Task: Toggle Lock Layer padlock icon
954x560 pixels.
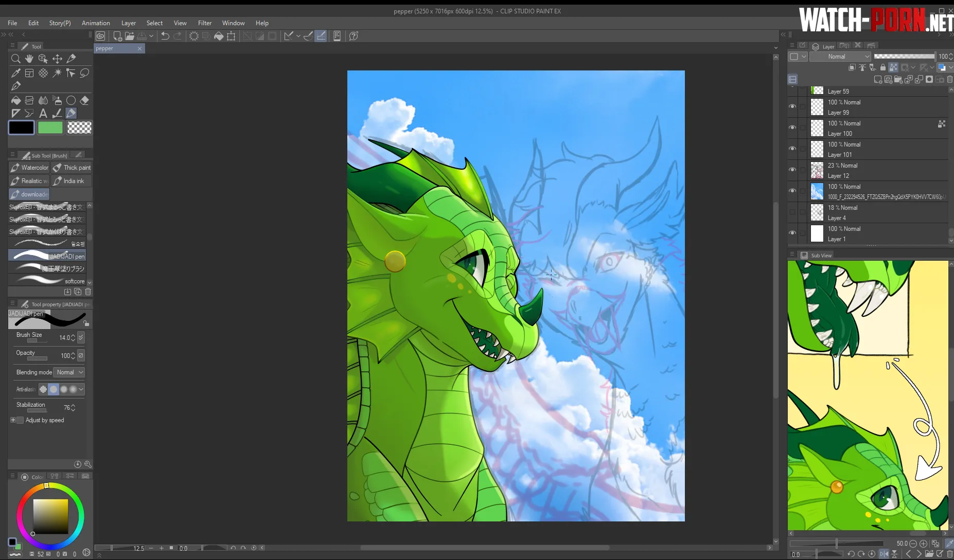Action: [883, 67]
